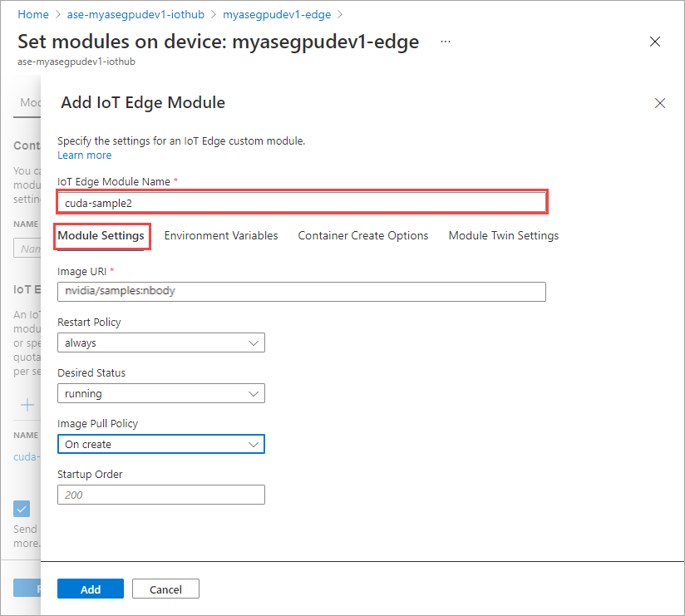The height and width of the screenshot is (616, 685).
Task: Switch to the Environment Variables tab
Action: point(221,235)
